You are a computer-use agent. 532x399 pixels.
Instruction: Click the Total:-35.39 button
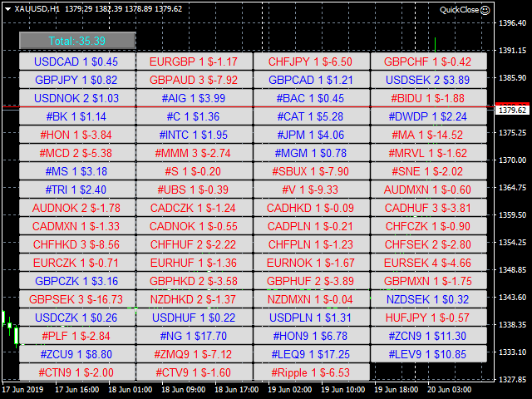77,41
